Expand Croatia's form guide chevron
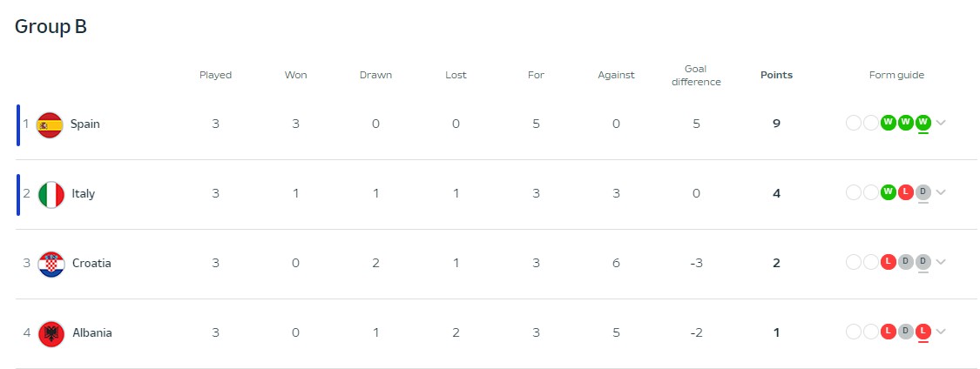Screen dimensions: 980x369 click(941, 262)
